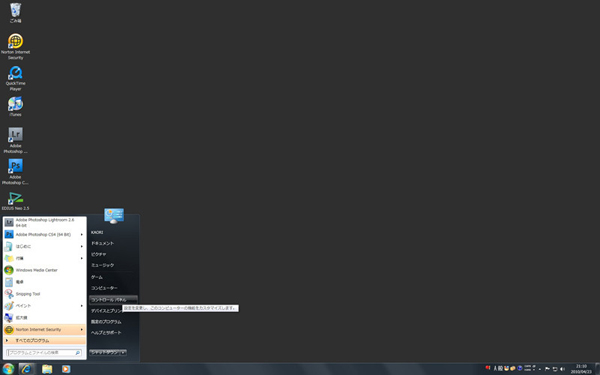Select the QuickTime Player desktop shortcut

15,78
